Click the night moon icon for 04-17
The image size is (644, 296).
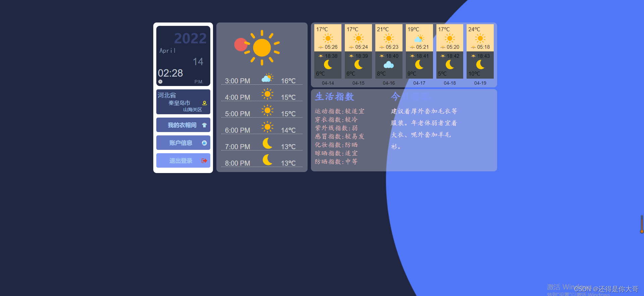[x=419, y=65]
